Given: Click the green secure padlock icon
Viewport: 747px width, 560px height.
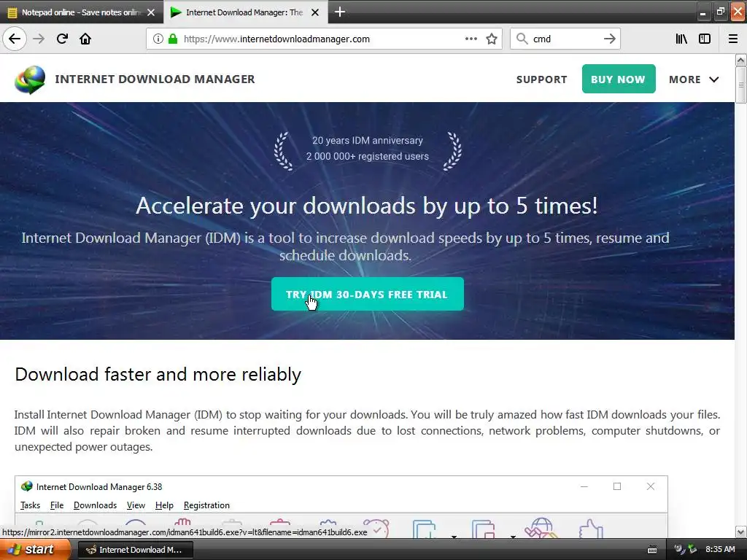Looking at the screenshot, I should (x=172, y=39).
